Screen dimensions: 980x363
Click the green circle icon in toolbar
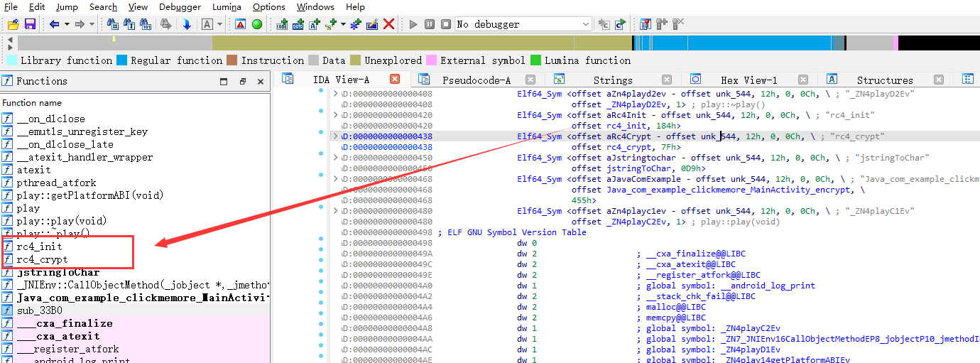click(x=257, y=24)
